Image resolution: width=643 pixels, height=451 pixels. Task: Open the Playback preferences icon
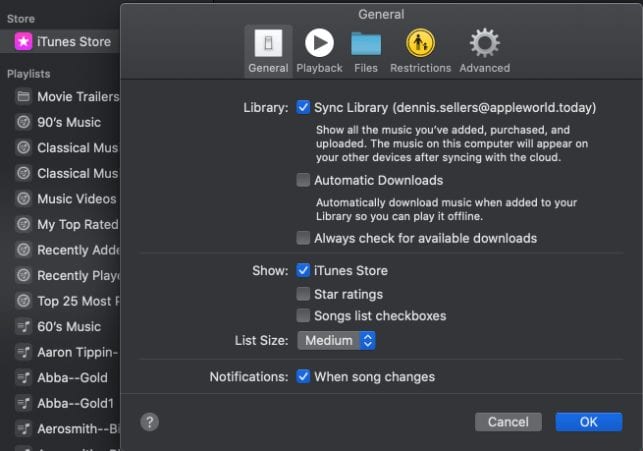(319, 43)
